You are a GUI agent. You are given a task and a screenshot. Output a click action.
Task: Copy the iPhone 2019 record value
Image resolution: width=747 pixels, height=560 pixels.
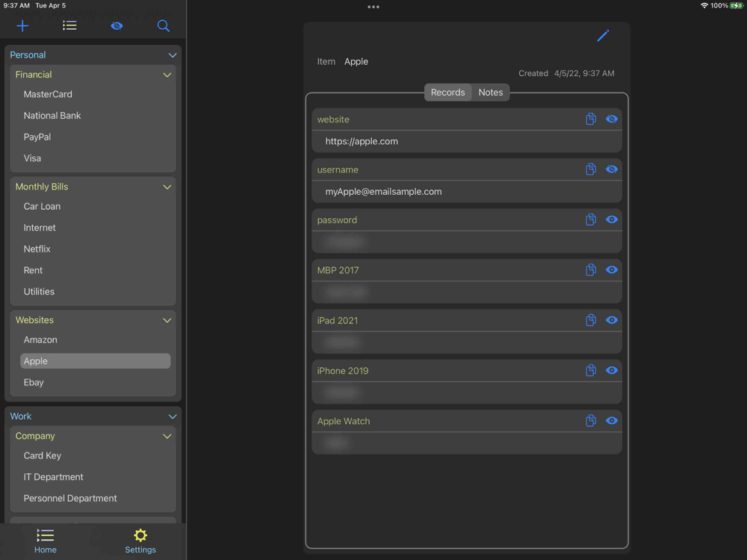point(591,370)
